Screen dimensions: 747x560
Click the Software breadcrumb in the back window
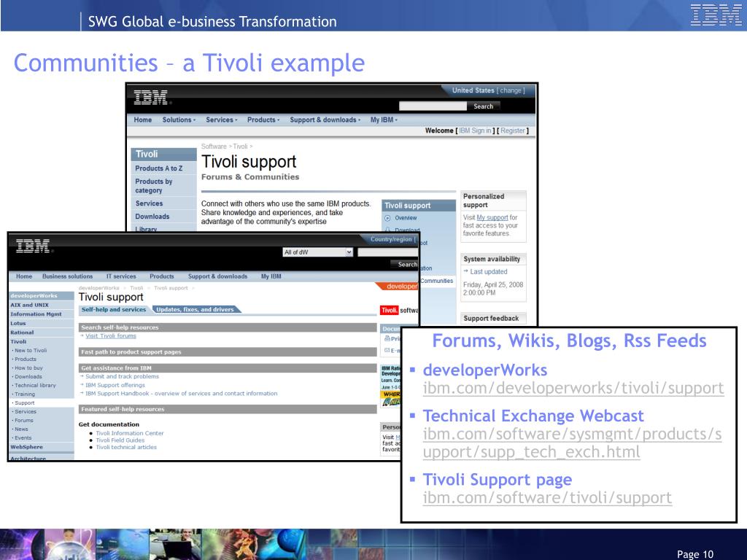tap(214, 147)
